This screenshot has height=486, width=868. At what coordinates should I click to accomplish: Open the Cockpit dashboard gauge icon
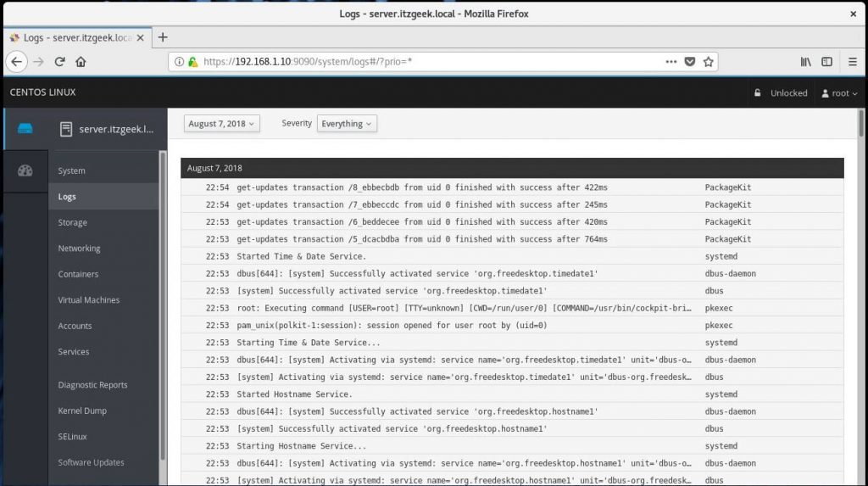tap(25, 170)
